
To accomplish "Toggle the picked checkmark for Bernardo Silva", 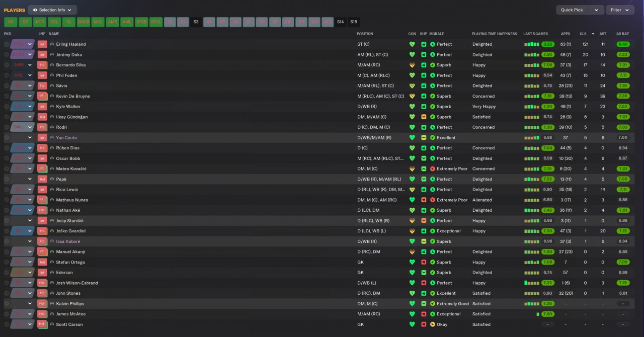I will click(7, 65).
